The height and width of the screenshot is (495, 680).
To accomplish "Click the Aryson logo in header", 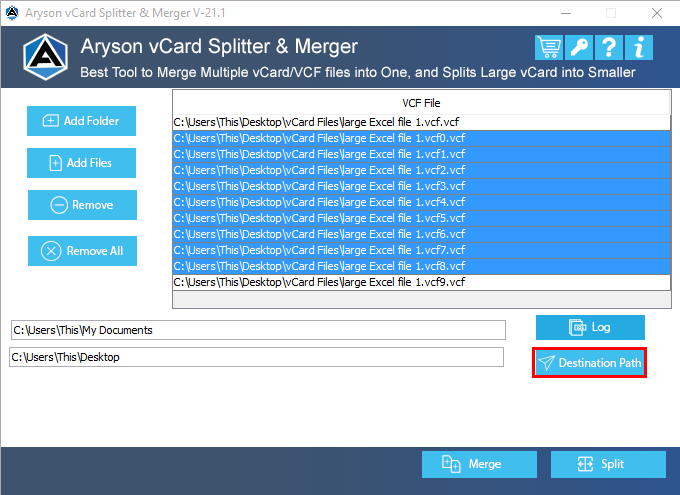I will coord(46,57).
